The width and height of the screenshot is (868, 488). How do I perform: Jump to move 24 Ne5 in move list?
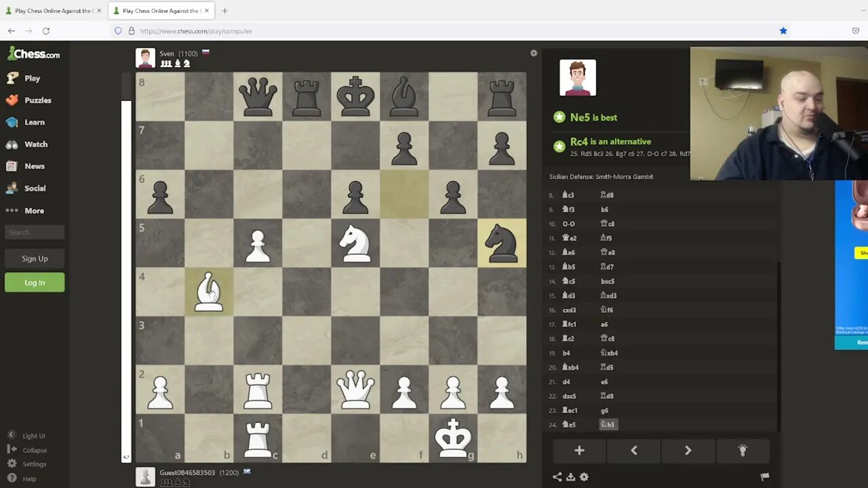coord(569,425)
